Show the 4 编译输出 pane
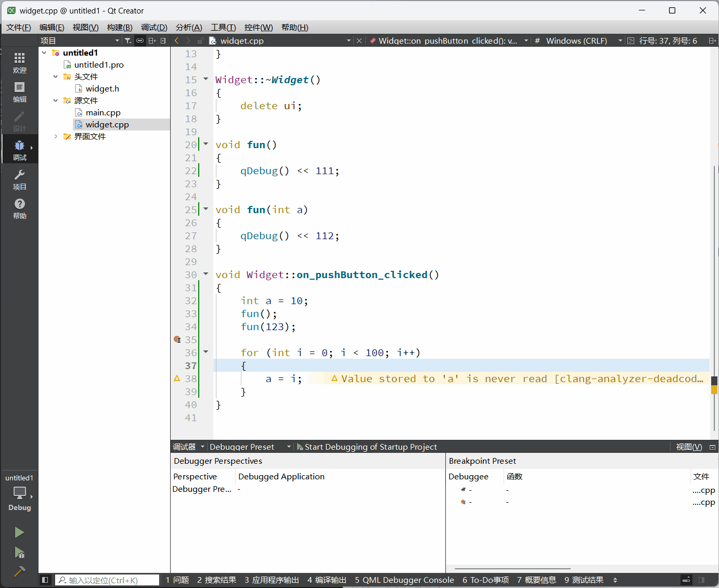 click(327, 580)
